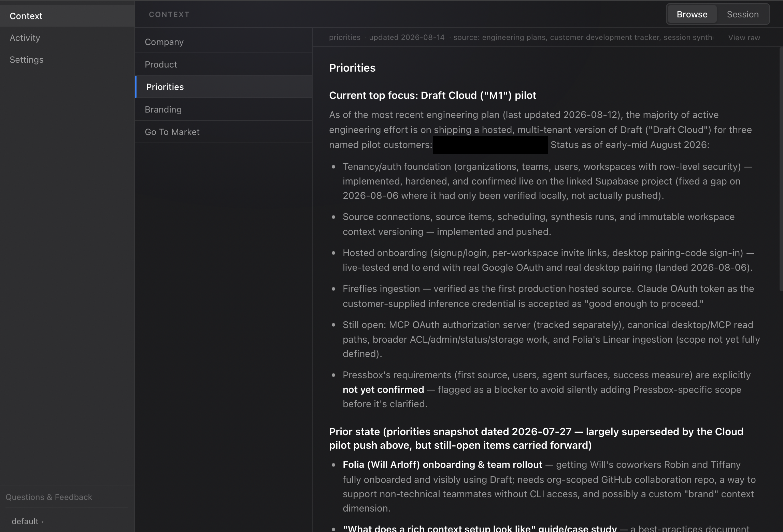Click the CONTEXT panel header label
The height and width of the screenshot is (532, 783).
coord(169,14)
